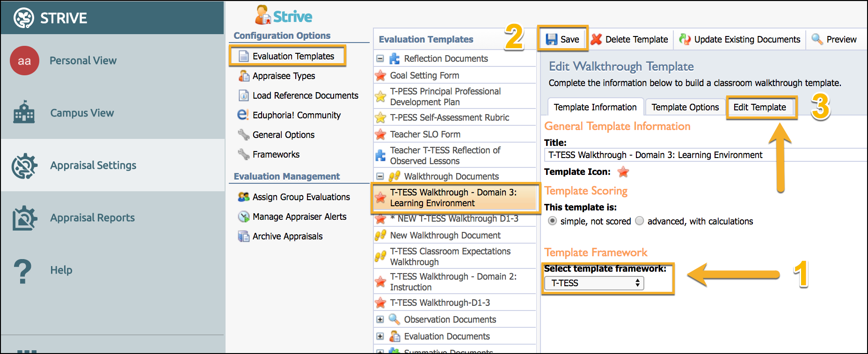Viewport: 868px width, 354px height.
Task: Click the Campus View building icon
Action: 24,113
